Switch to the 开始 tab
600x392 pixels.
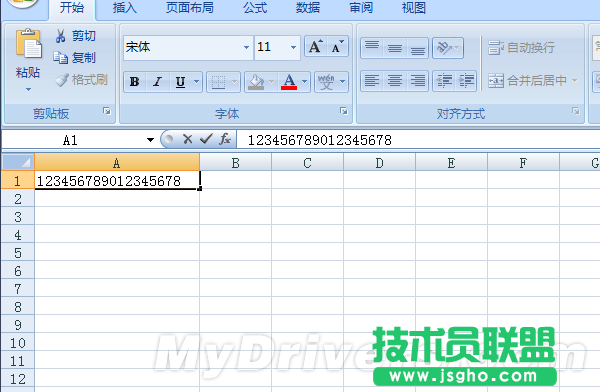72,8
